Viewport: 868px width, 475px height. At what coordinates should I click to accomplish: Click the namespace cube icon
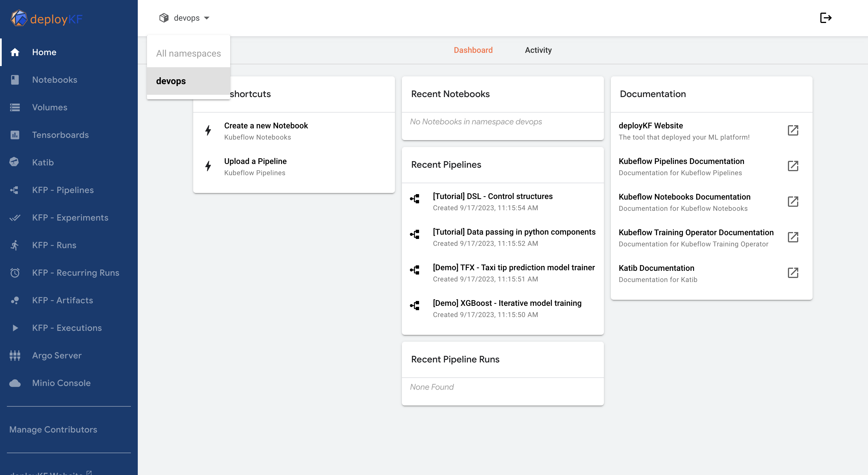(x=164, y=18)
